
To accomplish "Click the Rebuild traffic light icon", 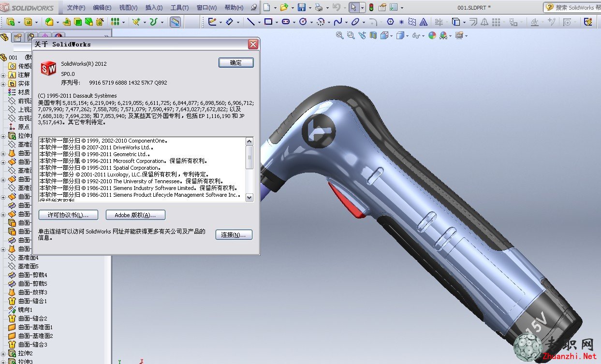I will tap(371, 7).
